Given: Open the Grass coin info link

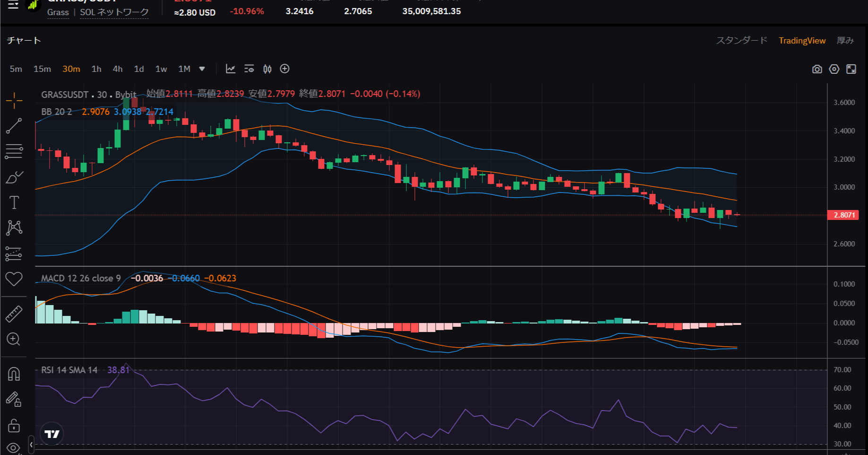Looking at the screenshot, I should click(58, 12).
